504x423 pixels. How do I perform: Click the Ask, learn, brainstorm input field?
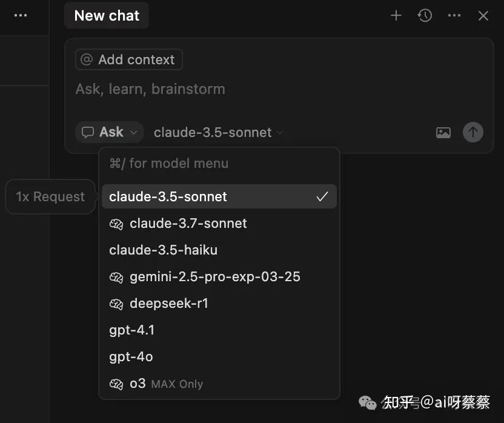[x=150, y=88]
